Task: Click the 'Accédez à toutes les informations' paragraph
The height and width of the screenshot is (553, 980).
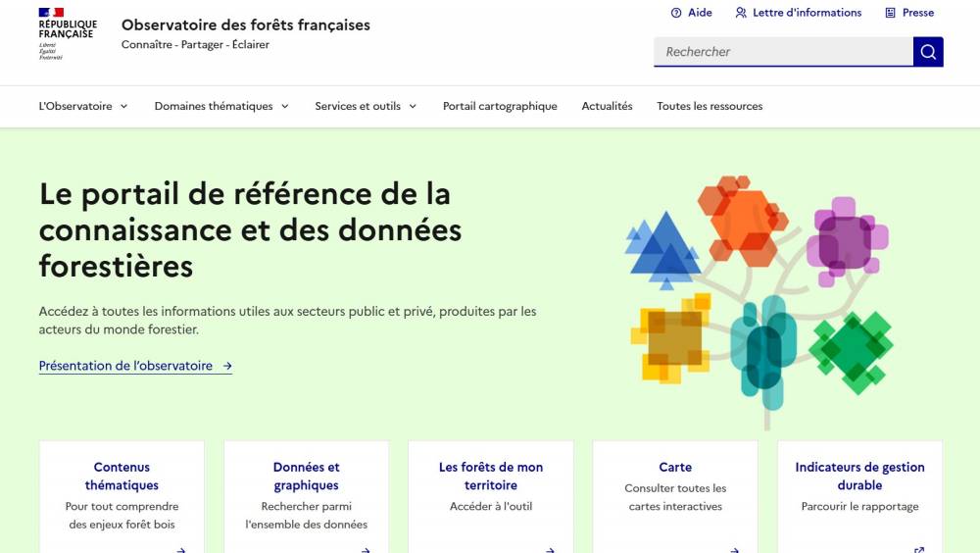Action: click(287, 321)
